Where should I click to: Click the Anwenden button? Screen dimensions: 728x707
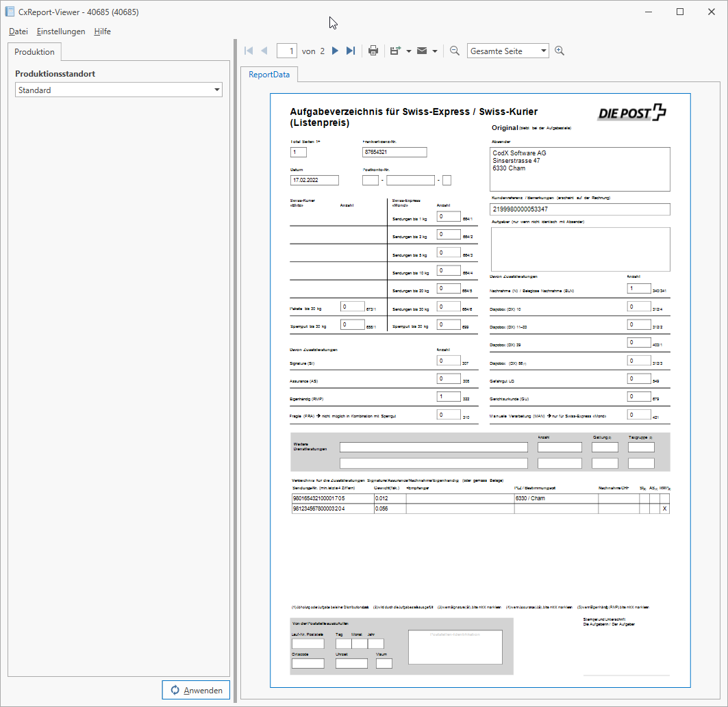point(196,691)
